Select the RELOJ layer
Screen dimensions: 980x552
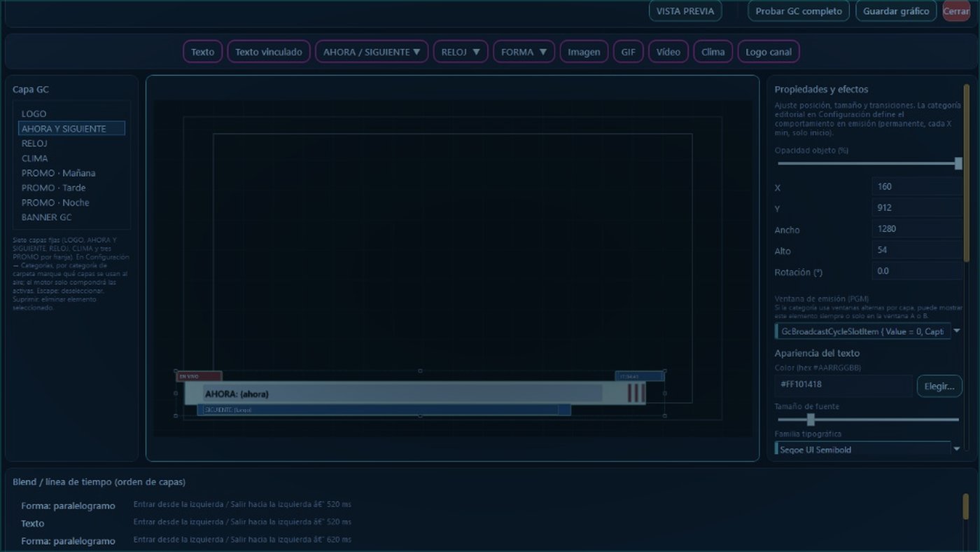click(x=71, y=143)
